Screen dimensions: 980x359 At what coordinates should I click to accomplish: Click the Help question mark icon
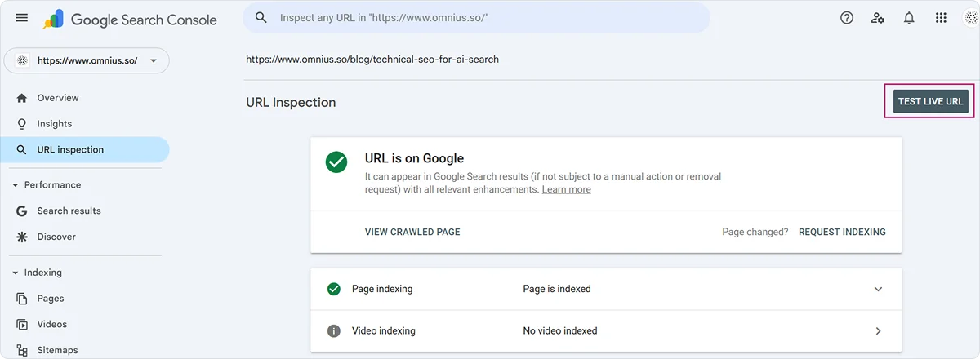click(x=847, y=18)
